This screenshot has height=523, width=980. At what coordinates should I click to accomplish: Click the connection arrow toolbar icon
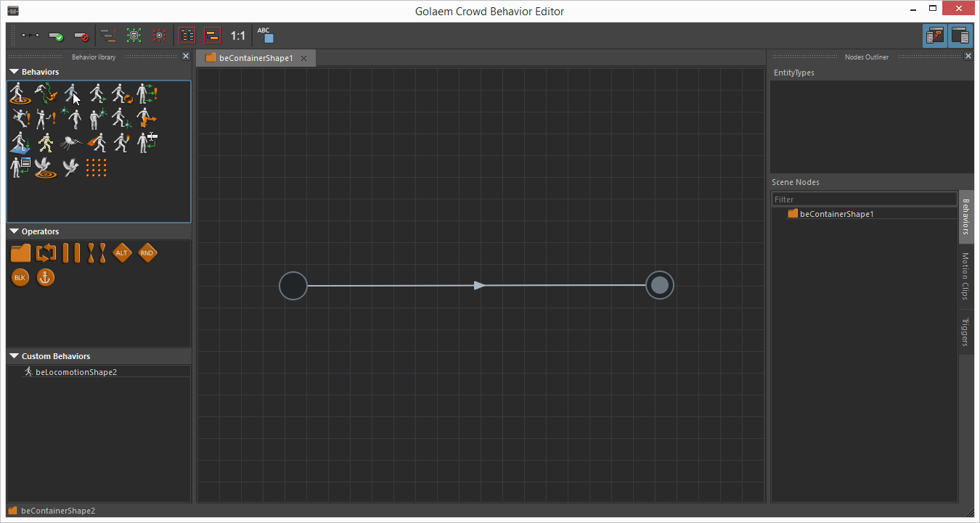point(30,36)
